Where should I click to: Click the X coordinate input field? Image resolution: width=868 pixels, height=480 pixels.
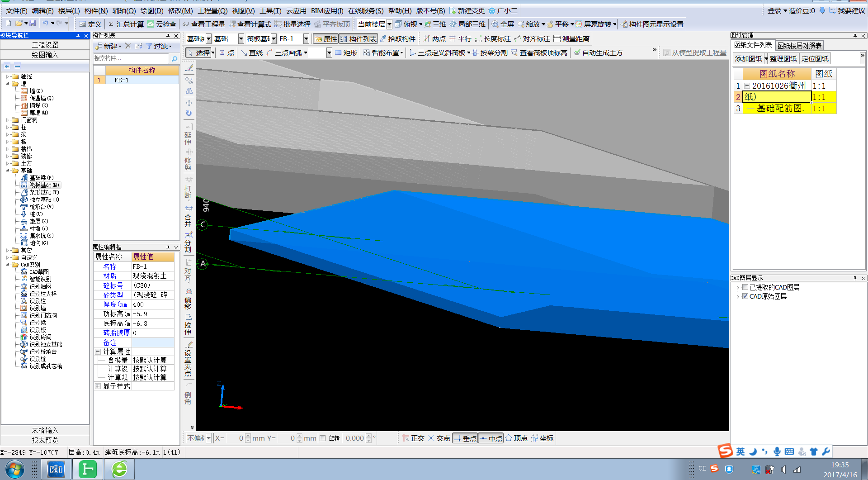click(235, 438)
